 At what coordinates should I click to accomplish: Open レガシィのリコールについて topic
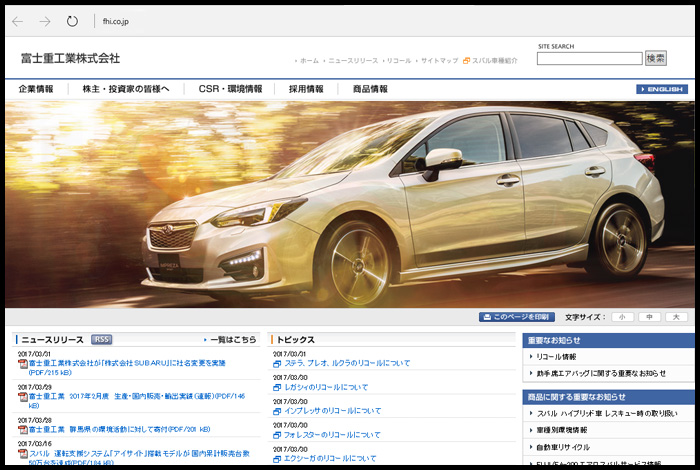(x=326, y=387)
